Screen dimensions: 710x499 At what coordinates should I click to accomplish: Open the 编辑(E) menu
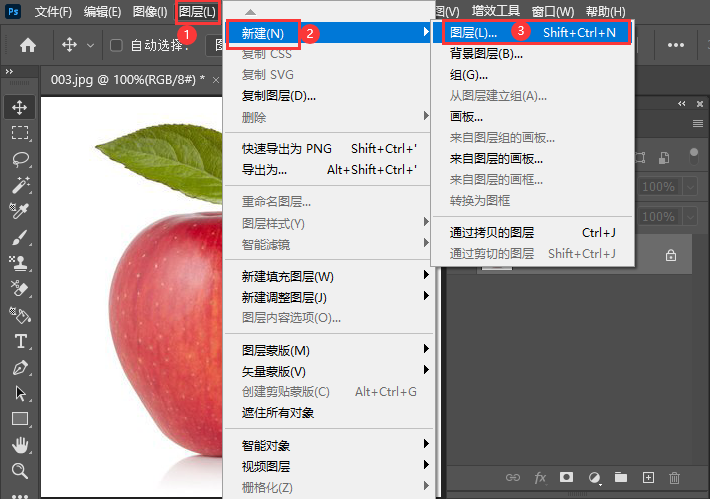click(102, 12)
